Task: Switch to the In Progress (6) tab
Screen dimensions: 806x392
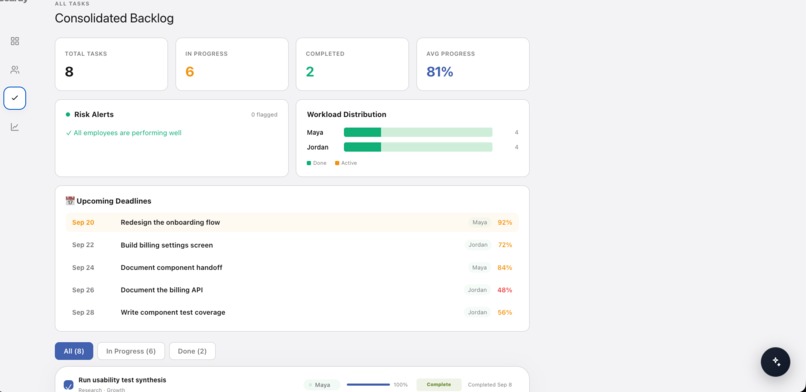Action: point(131,351)
